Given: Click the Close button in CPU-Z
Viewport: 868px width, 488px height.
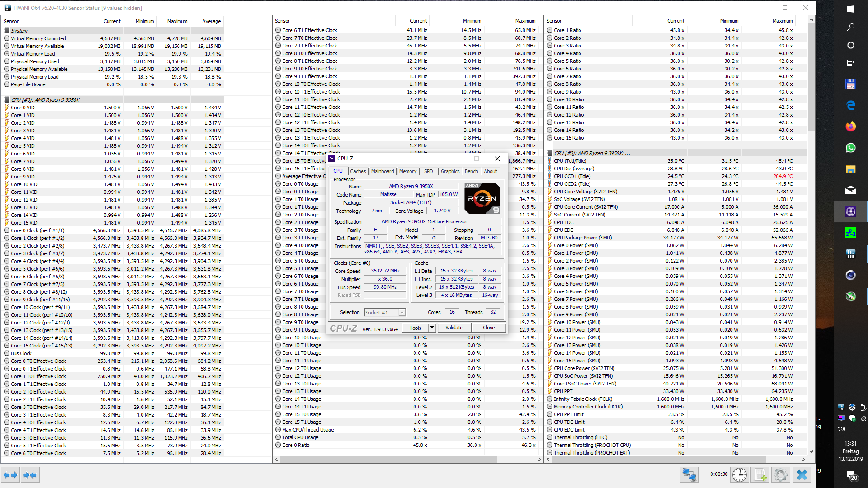Looking at the screenshot, I should [488, 328].
